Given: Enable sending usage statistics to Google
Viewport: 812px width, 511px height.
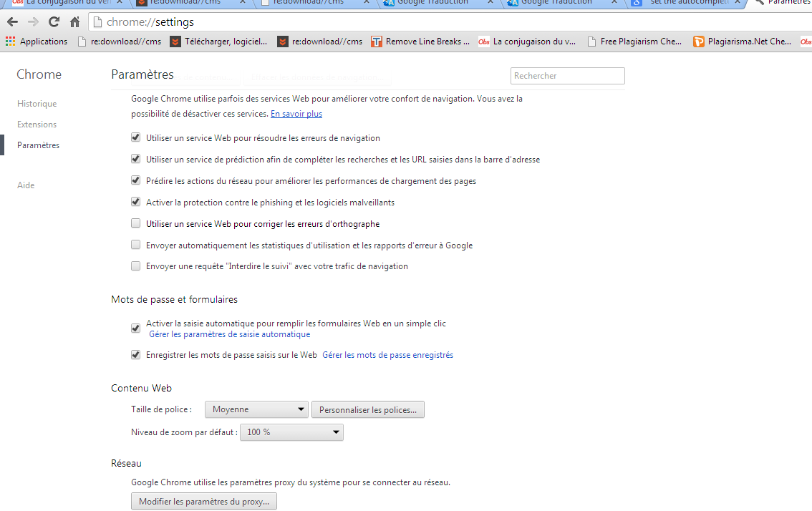Looking at the screenshot, I should (135, 244).
